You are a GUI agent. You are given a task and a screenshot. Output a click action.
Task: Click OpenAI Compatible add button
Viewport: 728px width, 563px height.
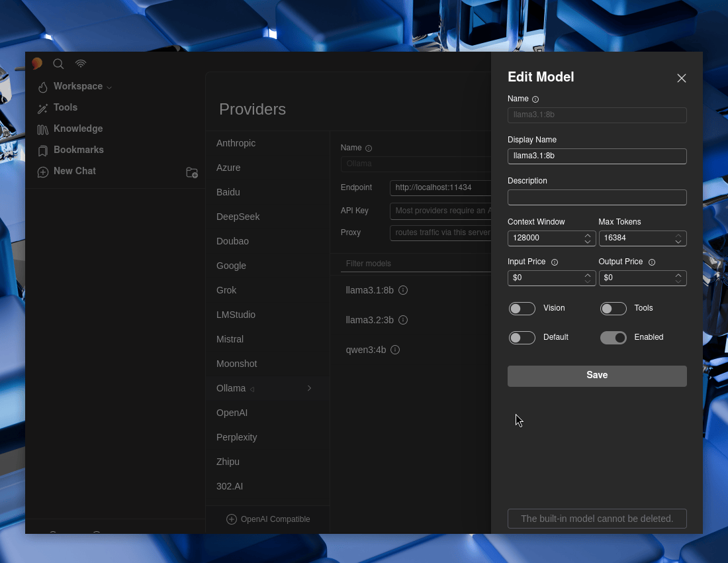pyautogui.click(x=268, y=519)
